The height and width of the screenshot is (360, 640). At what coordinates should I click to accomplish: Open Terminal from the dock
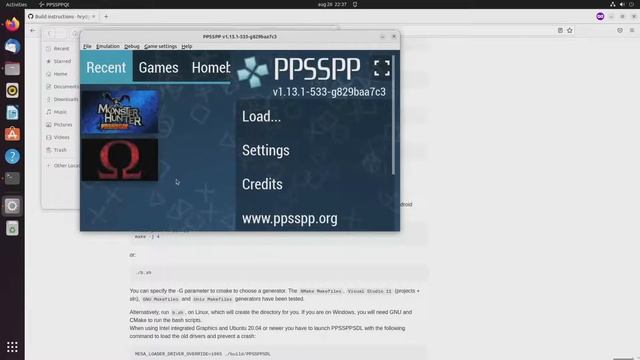point(12,178)
